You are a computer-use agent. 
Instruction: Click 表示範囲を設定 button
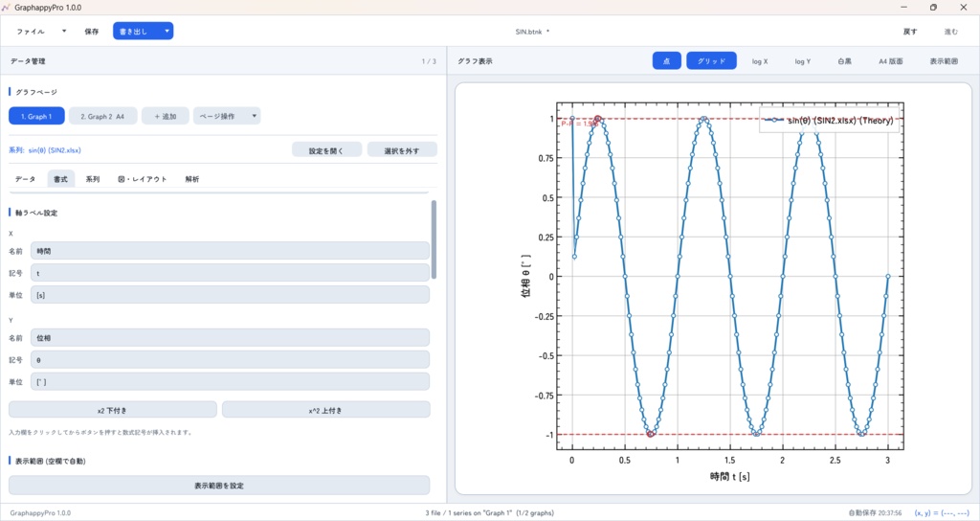[219, 486]
